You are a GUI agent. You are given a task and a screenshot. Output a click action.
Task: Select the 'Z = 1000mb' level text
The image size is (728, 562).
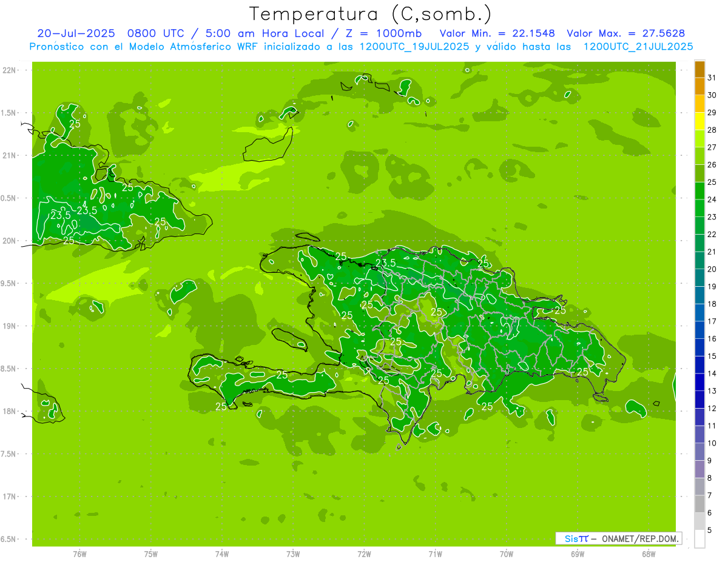click(383, 33)
